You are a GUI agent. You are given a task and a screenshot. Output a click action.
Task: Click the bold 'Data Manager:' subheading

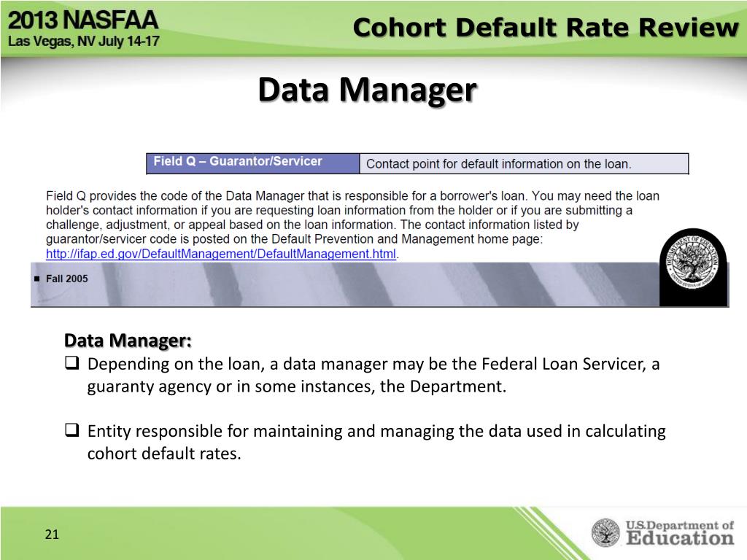(x=128, y=341)
